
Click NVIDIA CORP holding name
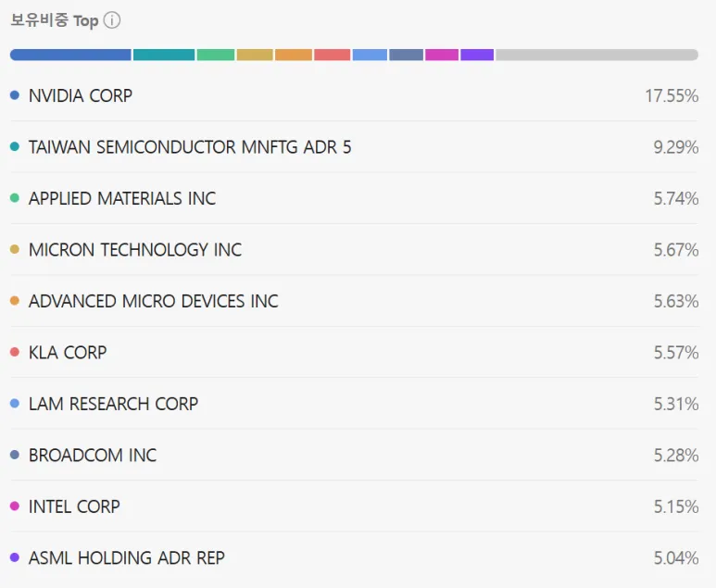tap(81, 96)
